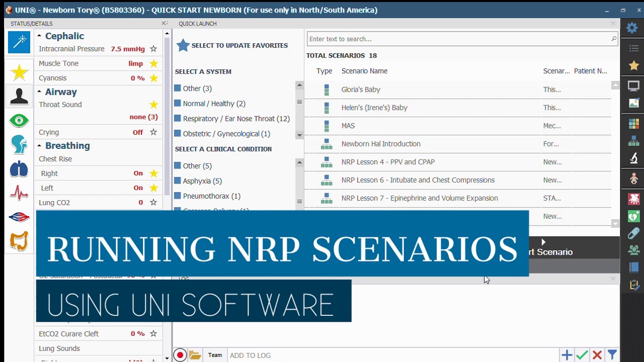Viewport: 644px width, 362px height.
Task: Check the Asphyxia (5) condition filter
Action: click(x=178, y=181)
